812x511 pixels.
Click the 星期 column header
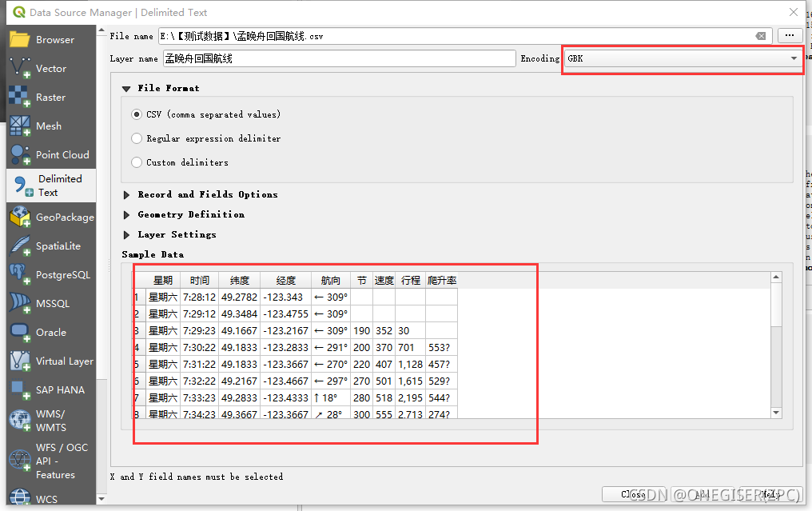(162, 281)
